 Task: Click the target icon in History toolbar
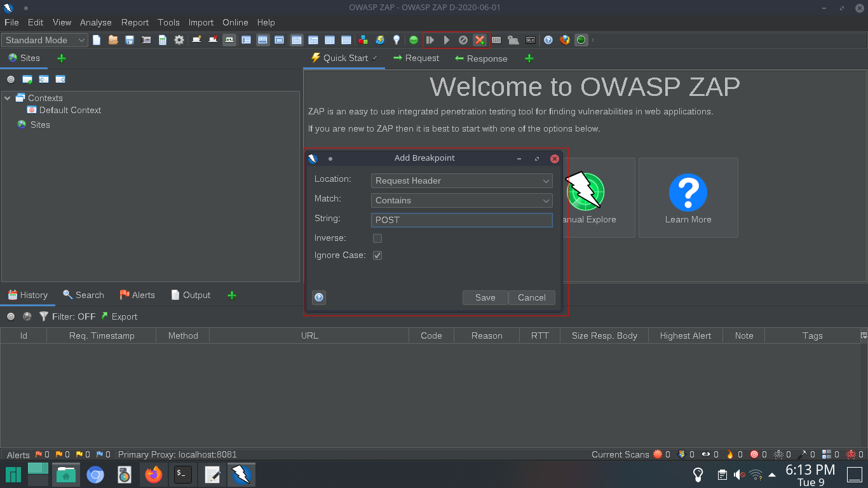[x=11, y=316]
